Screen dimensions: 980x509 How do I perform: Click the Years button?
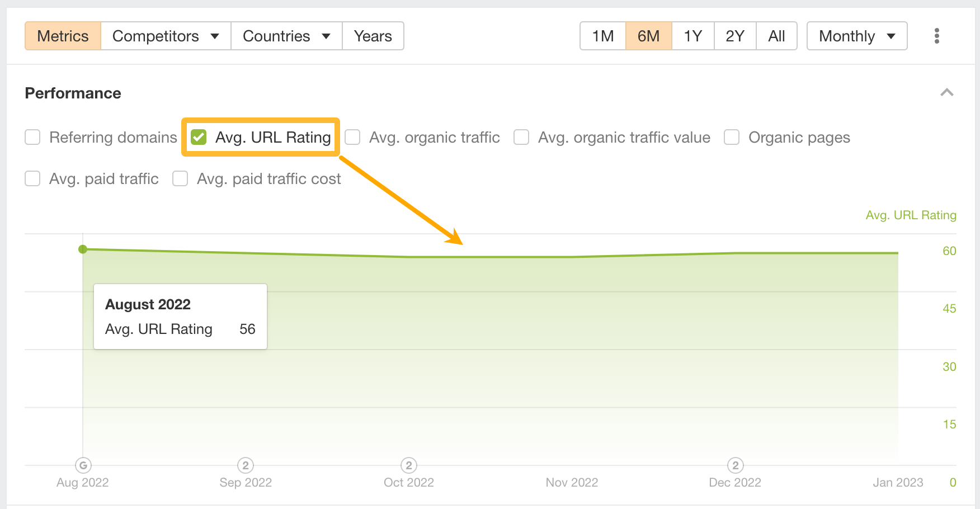(373, 35)
